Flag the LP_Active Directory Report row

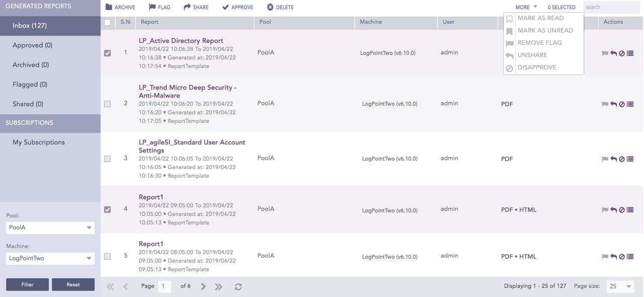click(605, 53)
